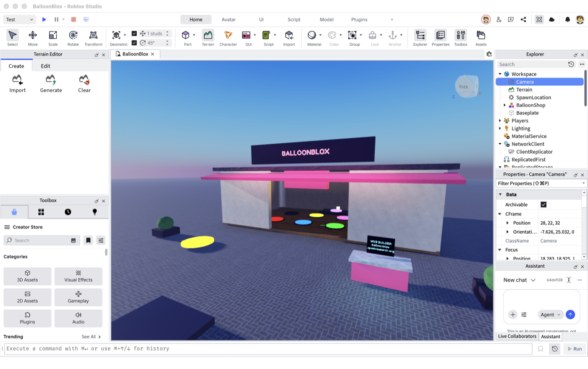Screen dimensions: 588x369
Task: Expand the Lighting service
Action: coord(500,129)
